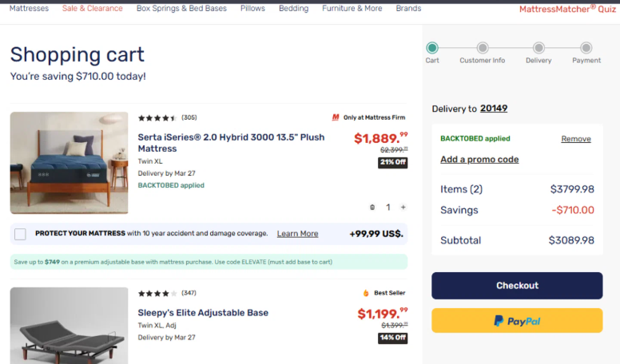The width and height of the screenshot is (620, 364).
Task: Change delivery zip code 20149
Action: (494, 109)
